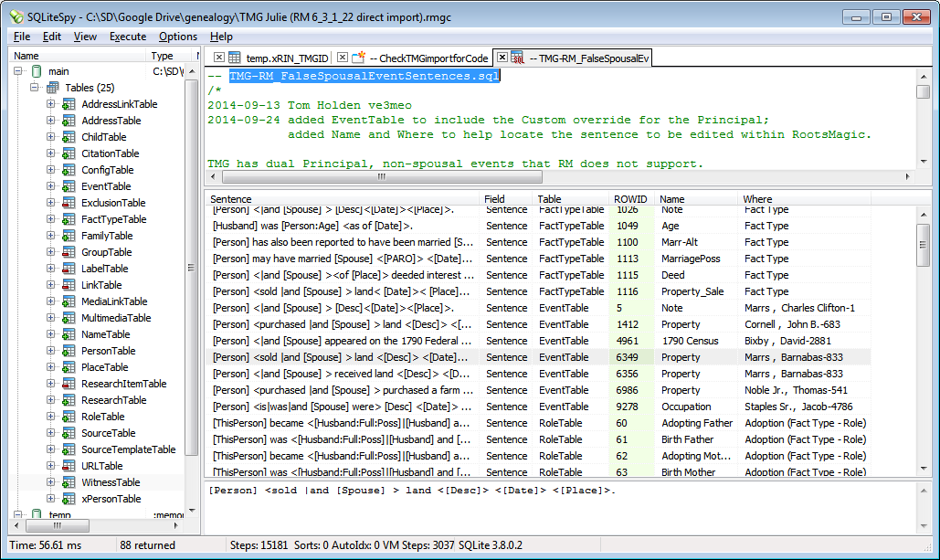
Task: Click schema tree horizontal scrollbar thumb
Action: (x=58, y=526)
